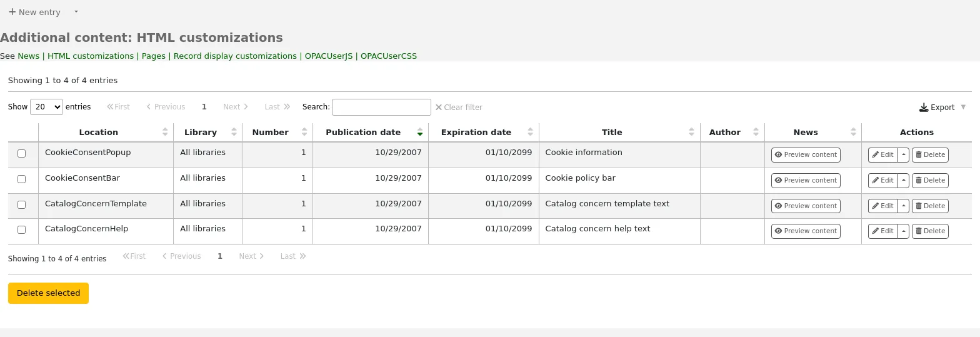980x337 pixels.
Task: Click the 'CatalogConcernTemplate' location cell
Action: coord(106,206)
